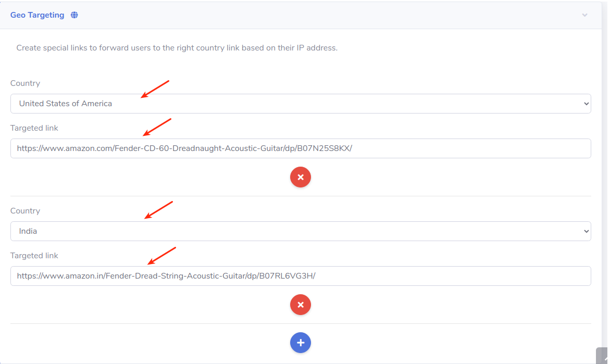The height and width of the screenshot is (364, 610).
Task: Click the amazon.in targeted link field
Action: click(301, 275)
